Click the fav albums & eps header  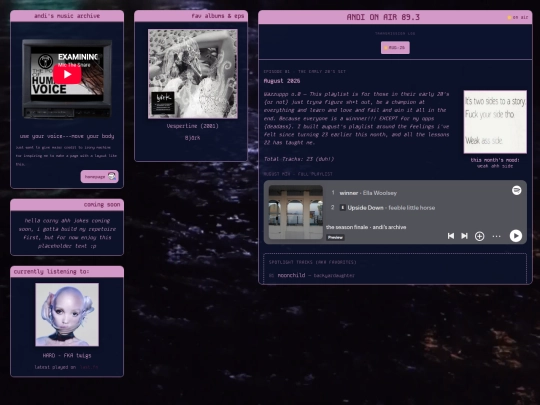tap(191, 16)
